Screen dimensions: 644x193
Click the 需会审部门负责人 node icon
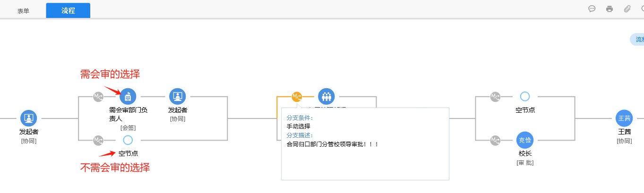(128, 96)
